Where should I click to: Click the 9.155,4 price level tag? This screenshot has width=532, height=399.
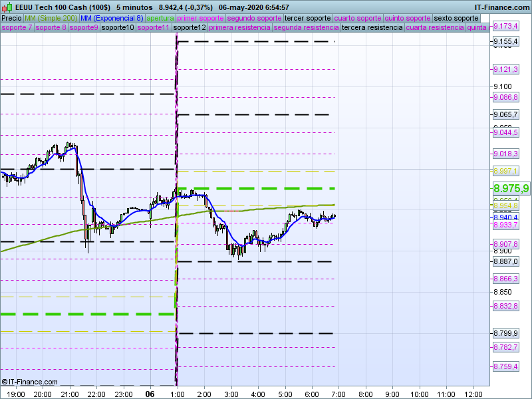coord(506,42)
